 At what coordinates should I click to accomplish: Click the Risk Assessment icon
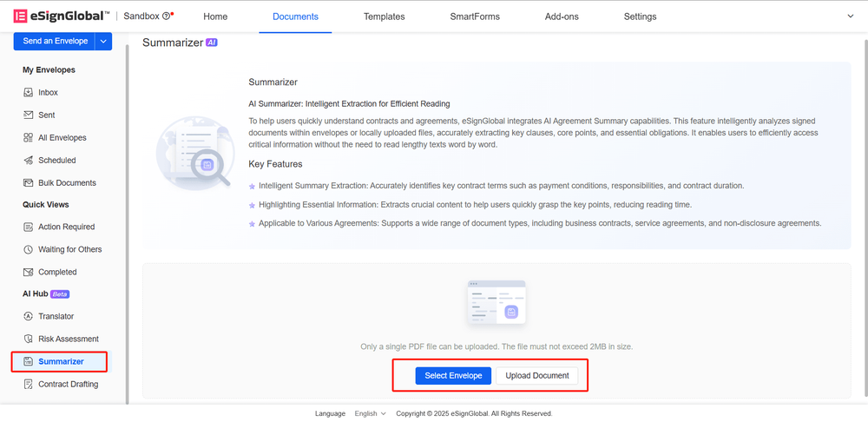pyautogui.click(x=29, y=339)
